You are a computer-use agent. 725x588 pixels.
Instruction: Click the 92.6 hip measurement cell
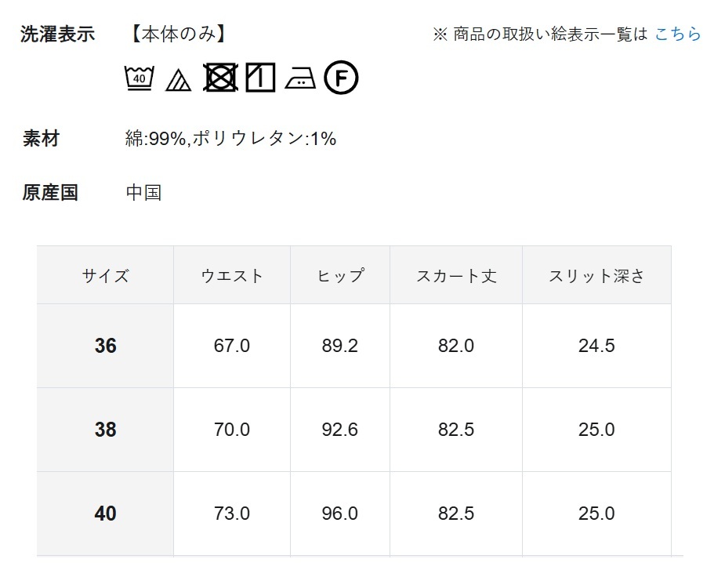(x=340, y=430)
